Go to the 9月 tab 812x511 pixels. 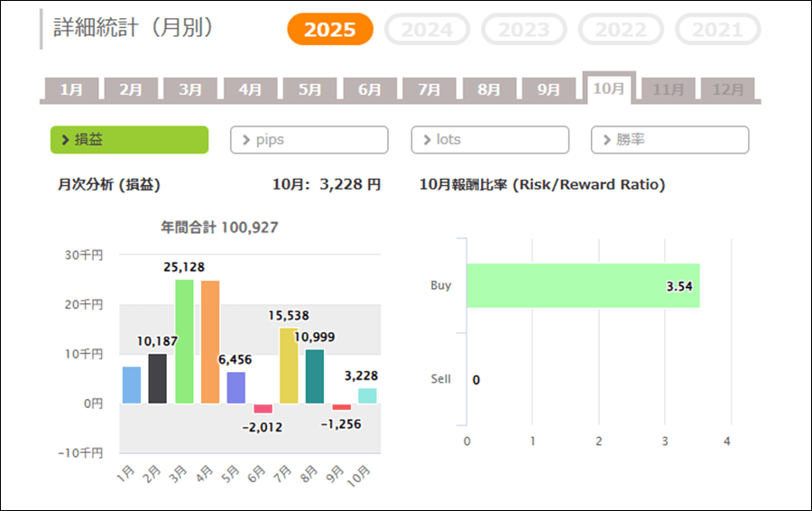tap(549, 89)
